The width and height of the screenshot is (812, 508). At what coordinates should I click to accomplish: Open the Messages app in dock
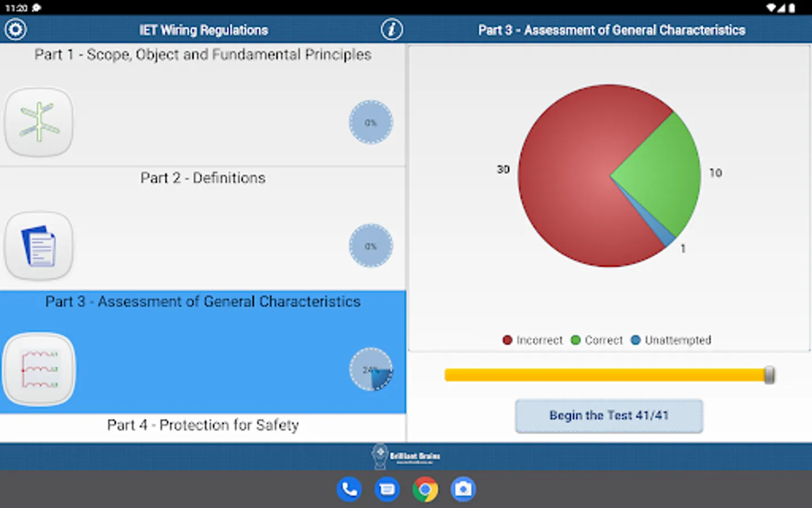tap(387, 489)
